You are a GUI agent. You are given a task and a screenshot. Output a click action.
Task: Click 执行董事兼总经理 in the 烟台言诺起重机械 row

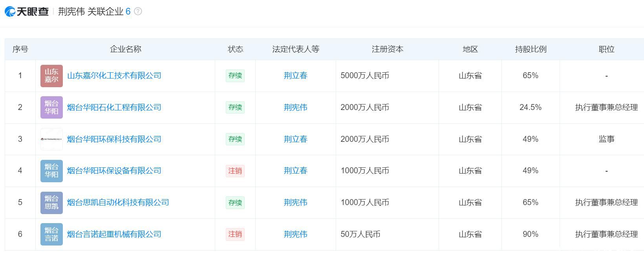coord(606,234)
